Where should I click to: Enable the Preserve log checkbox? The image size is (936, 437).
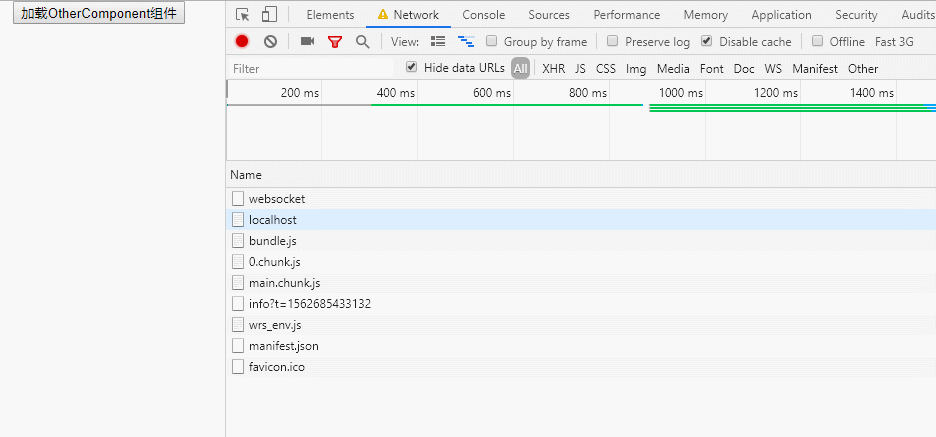point(613,42)
